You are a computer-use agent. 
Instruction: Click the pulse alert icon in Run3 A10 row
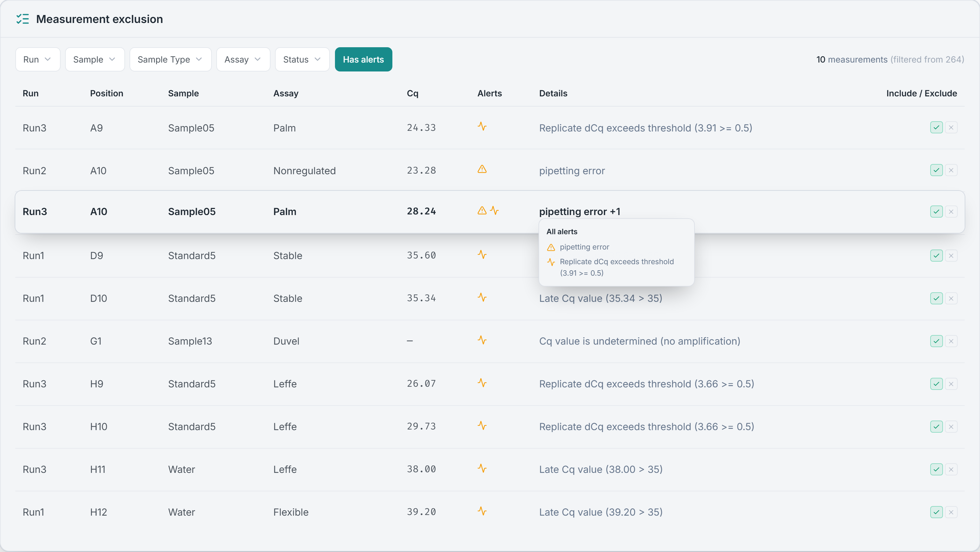(494, 210)
